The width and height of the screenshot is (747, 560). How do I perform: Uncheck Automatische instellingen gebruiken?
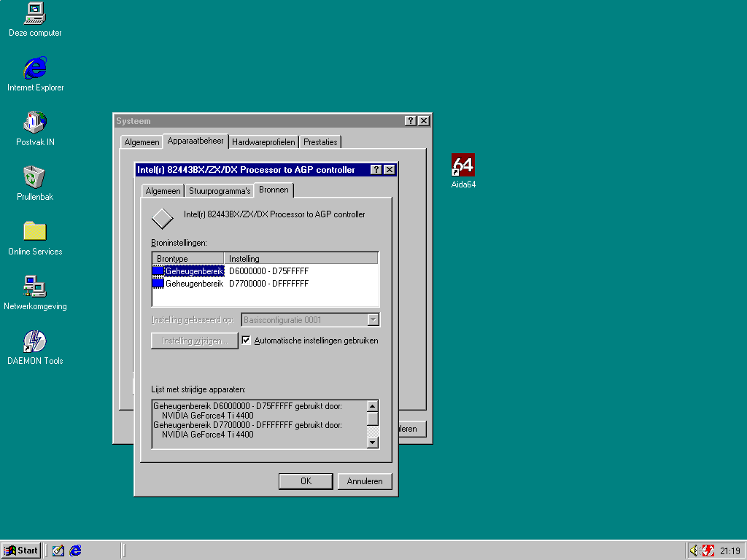247,340
